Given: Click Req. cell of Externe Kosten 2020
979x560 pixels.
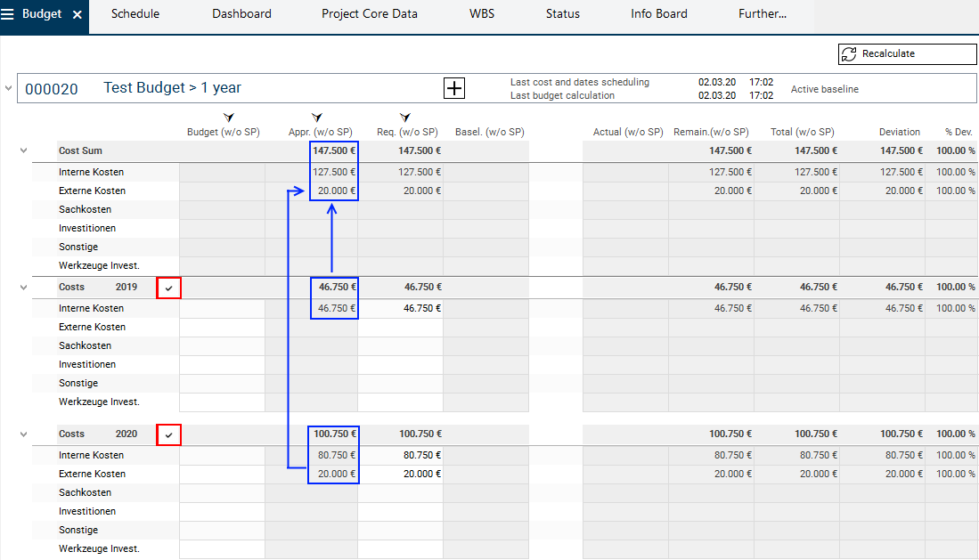Looking at the screenshot, I should click(401, 475).
